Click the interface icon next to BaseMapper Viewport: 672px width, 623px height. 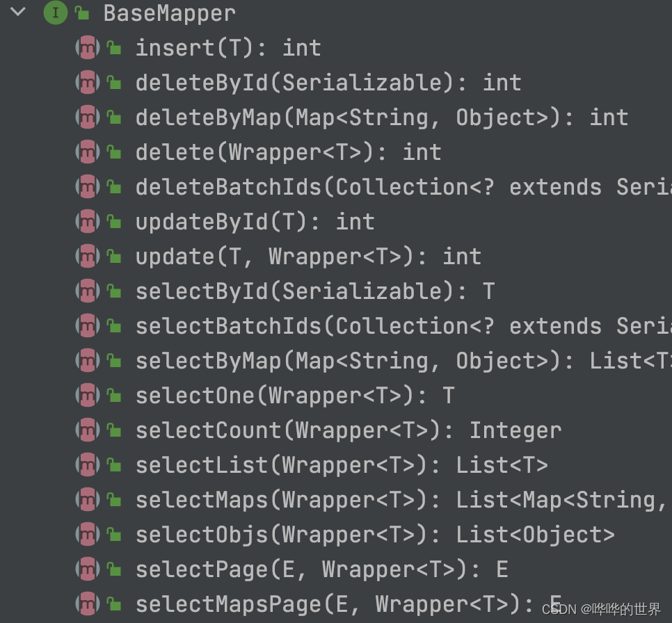coord(54,13)
